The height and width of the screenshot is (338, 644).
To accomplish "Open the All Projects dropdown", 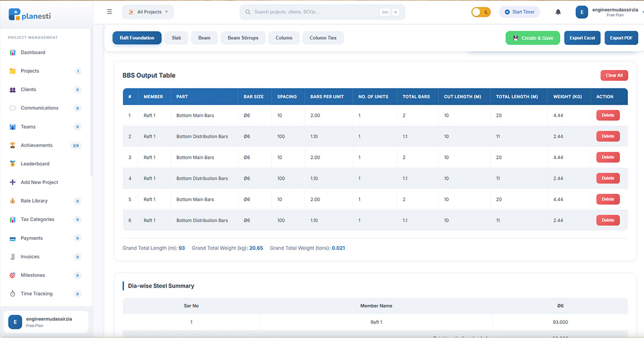I will pos(148,11).
